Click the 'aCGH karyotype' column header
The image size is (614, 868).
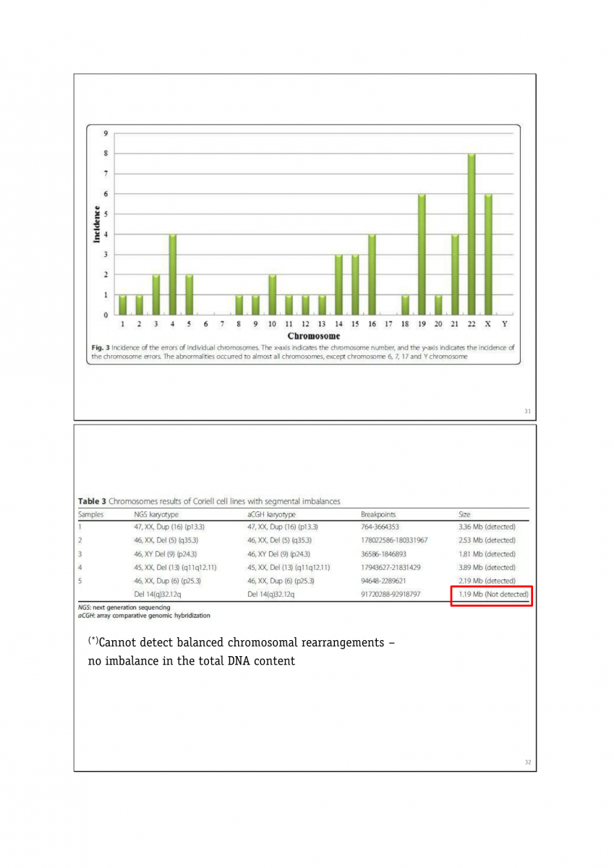pyautogui.click(x=271, y=514)
